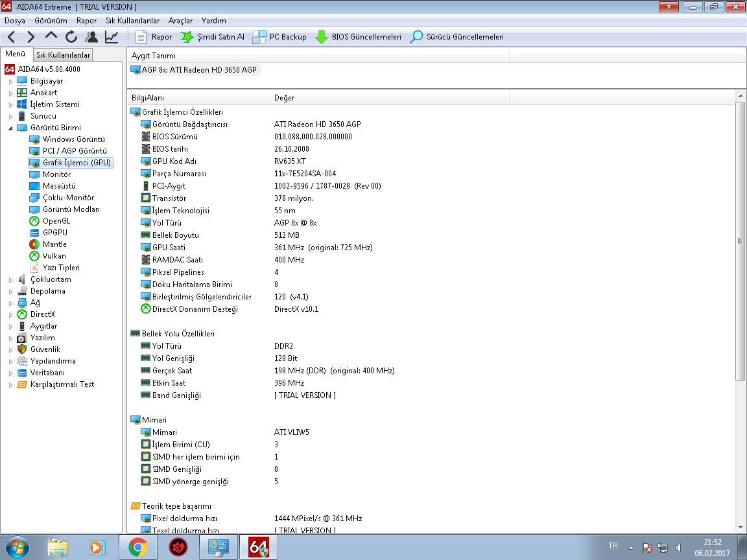747x560 pixels.
Task: Click the Yapılandırma config icon
Action: (x=22, y=361)
